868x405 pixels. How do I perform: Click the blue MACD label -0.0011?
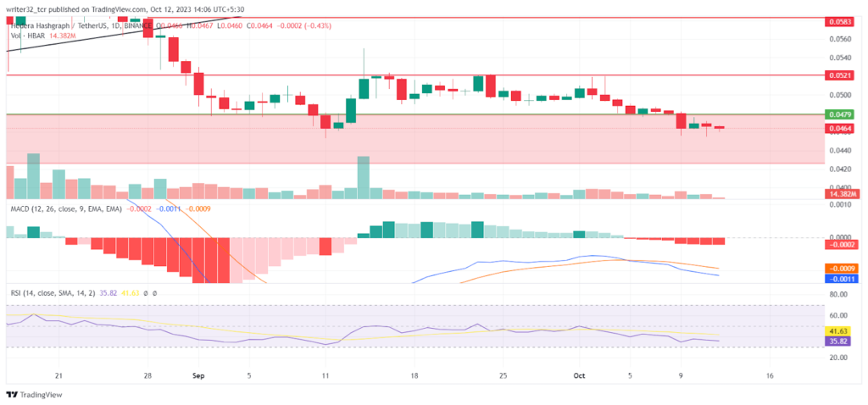click(841, 279)
